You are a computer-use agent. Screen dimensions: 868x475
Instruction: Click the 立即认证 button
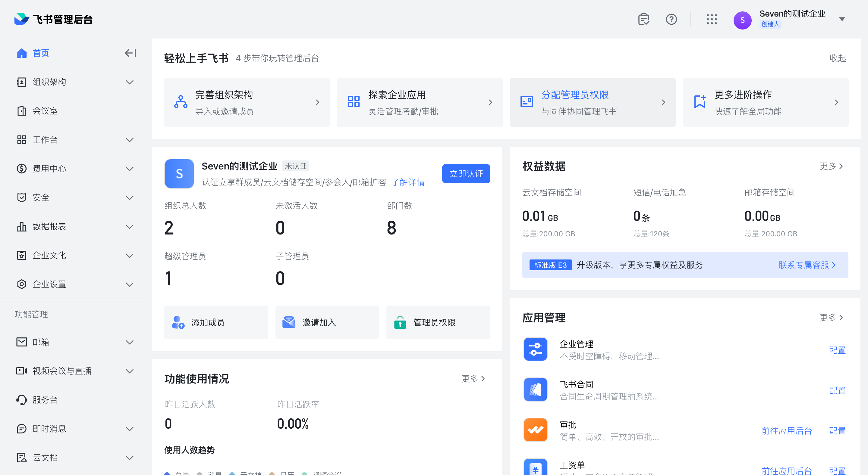click(466, 174)
